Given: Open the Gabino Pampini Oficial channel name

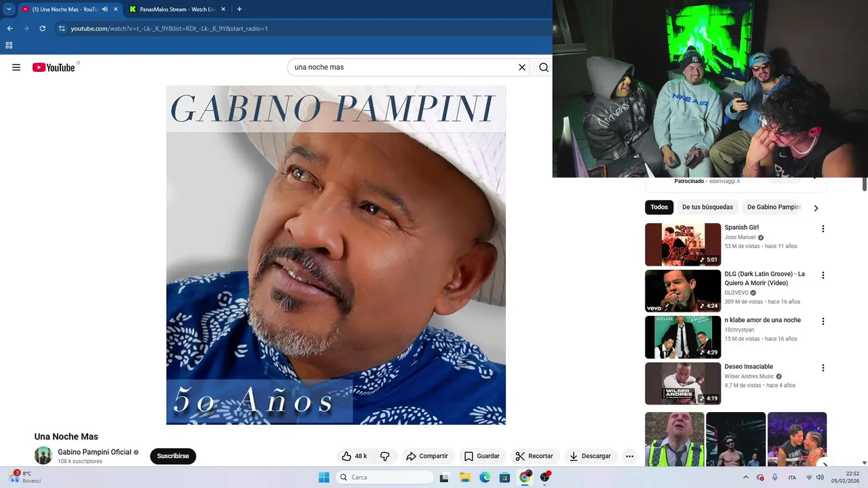Looking at the screenshot, I should tap(94, 452).
